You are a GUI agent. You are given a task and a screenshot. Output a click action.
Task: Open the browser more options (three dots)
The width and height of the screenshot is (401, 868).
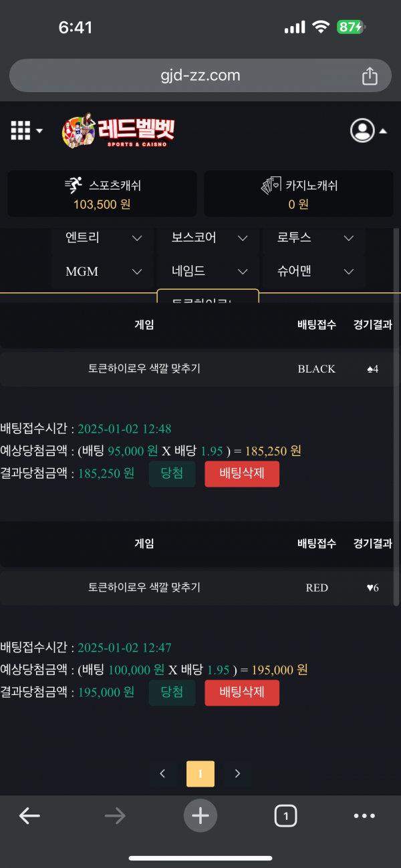(x=364, y=815)
